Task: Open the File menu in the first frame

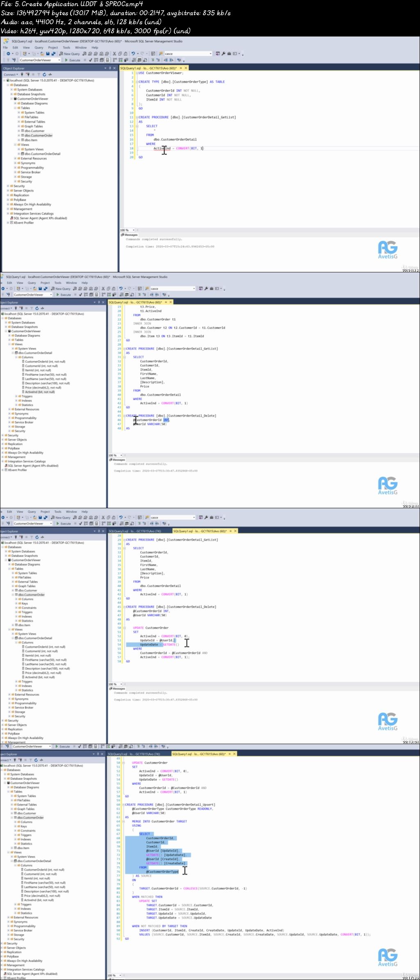Action: pos(5,48)
